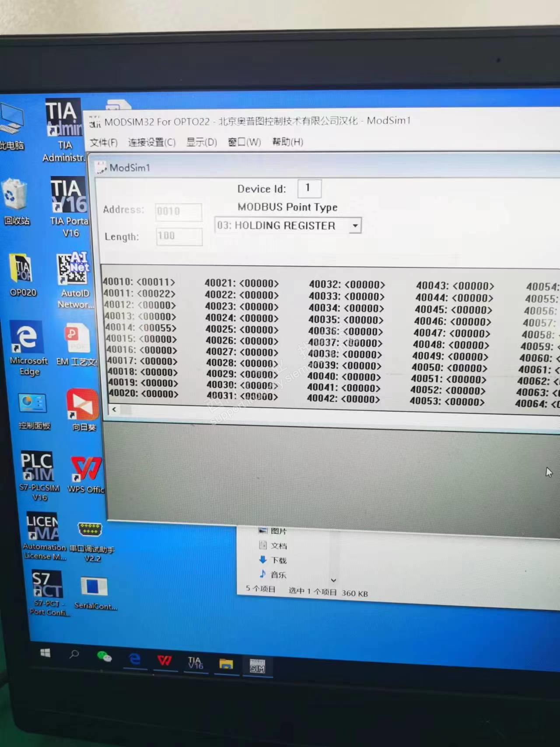Click the left arrow of the horizontal scrollbar
Image resolution: width=560 pixels, height=747 pixels.
(114, 409)
